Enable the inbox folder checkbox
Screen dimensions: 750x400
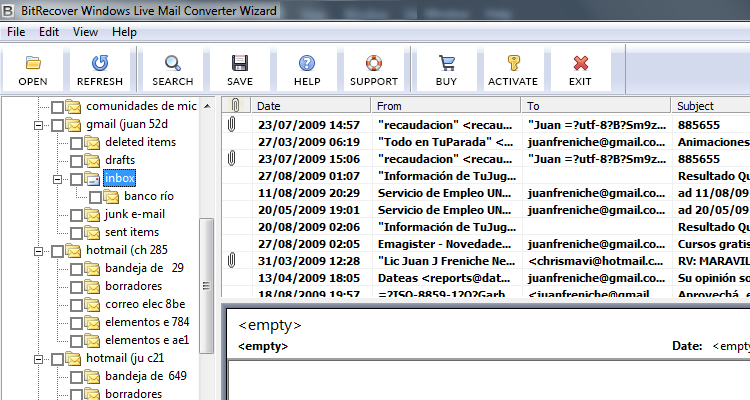tap(77, 179)
